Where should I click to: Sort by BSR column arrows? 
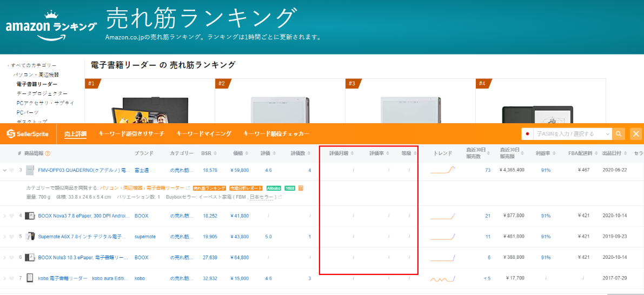pyautogui.click(x=215, y=153)
